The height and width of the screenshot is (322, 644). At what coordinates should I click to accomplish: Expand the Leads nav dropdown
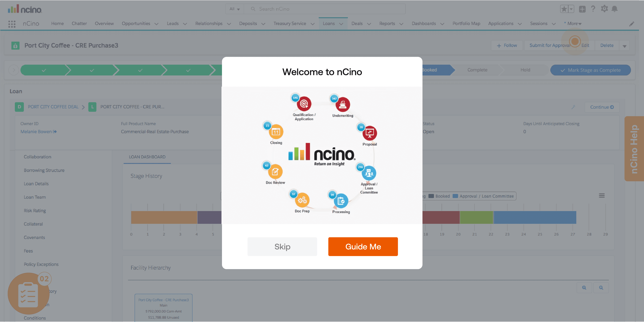coord(185,24)
